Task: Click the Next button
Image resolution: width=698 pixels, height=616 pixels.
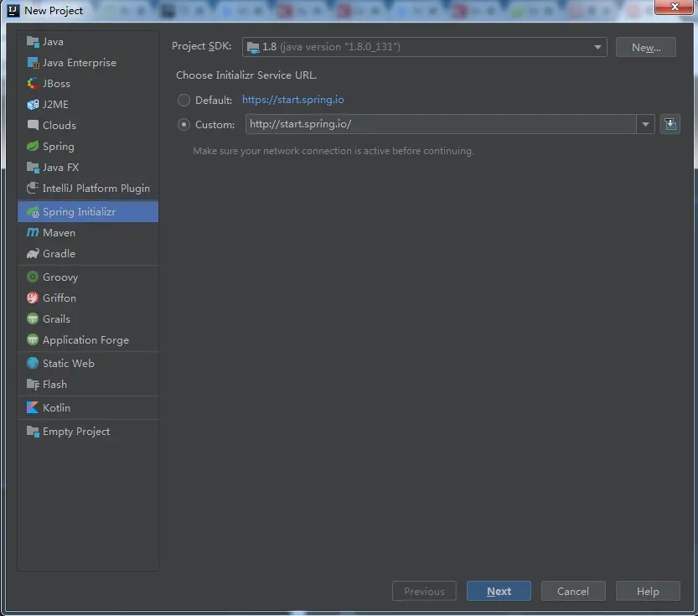Action: tap(499, 591)
